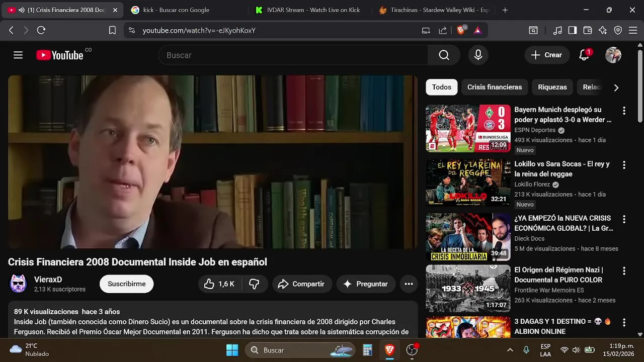Open the Crisis Inmobiliaria thumbnail
Viewport: 644px width, 362px height.
click(468, 237)
